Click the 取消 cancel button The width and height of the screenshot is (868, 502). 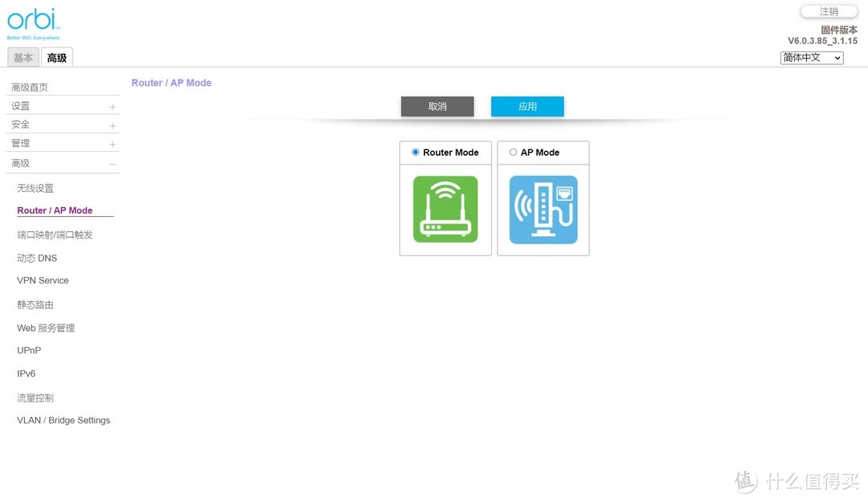(437, 106)
